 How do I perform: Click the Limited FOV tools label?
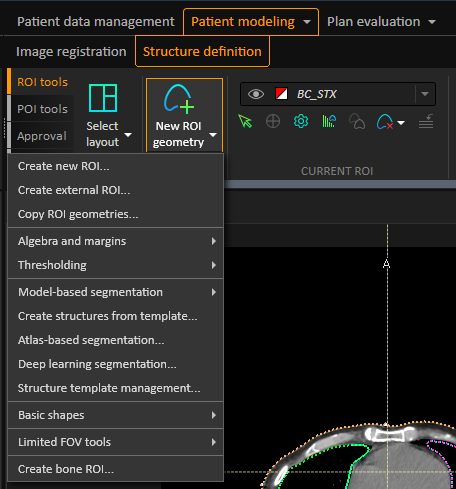coord(64,442)
